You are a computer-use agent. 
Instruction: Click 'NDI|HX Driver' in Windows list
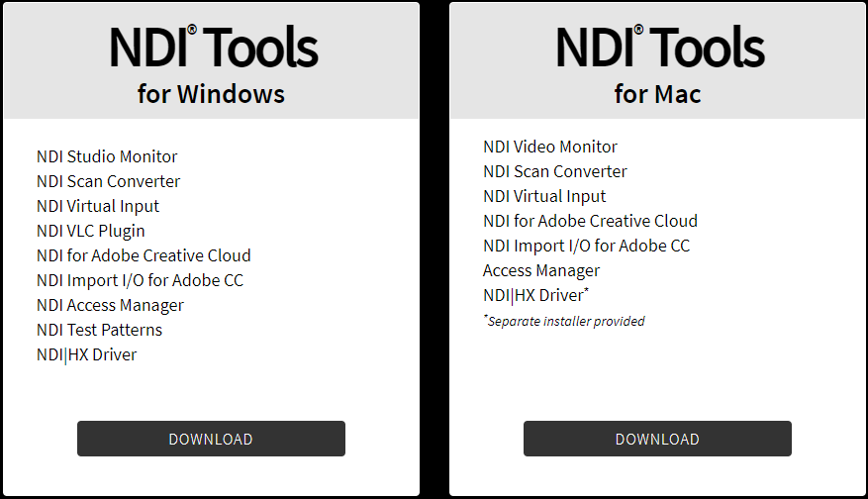87,355
